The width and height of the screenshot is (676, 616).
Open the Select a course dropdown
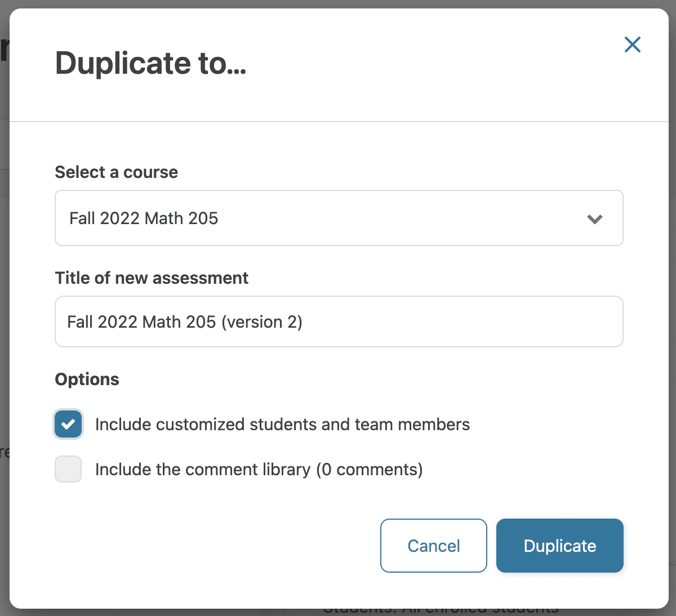click(x=338, y=218)
